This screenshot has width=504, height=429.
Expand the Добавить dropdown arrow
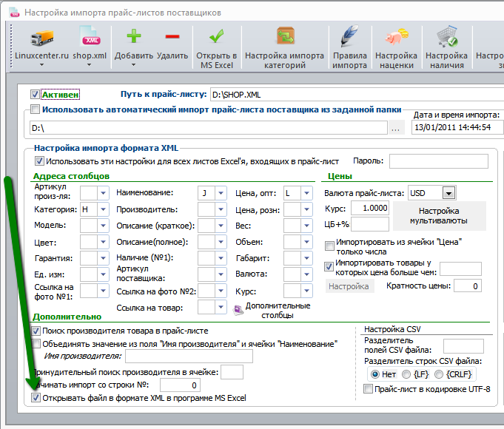coord(134,65)
